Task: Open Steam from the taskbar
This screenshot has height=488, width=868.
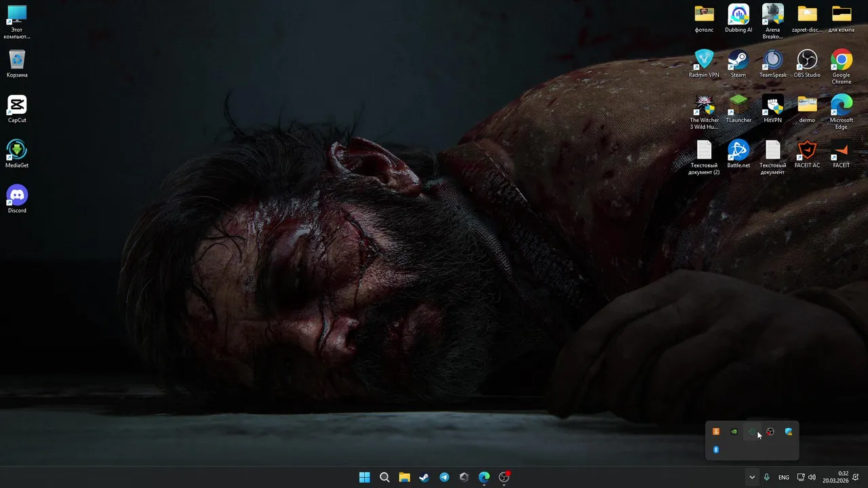Action: (x=424, y=477)
